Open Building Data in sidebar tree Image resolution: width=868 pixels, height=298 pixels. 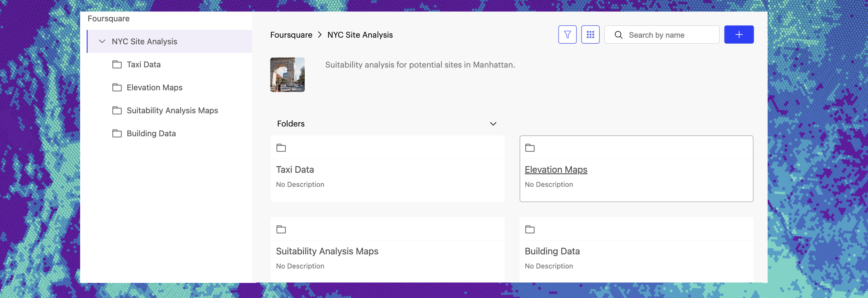coord(151,134)
